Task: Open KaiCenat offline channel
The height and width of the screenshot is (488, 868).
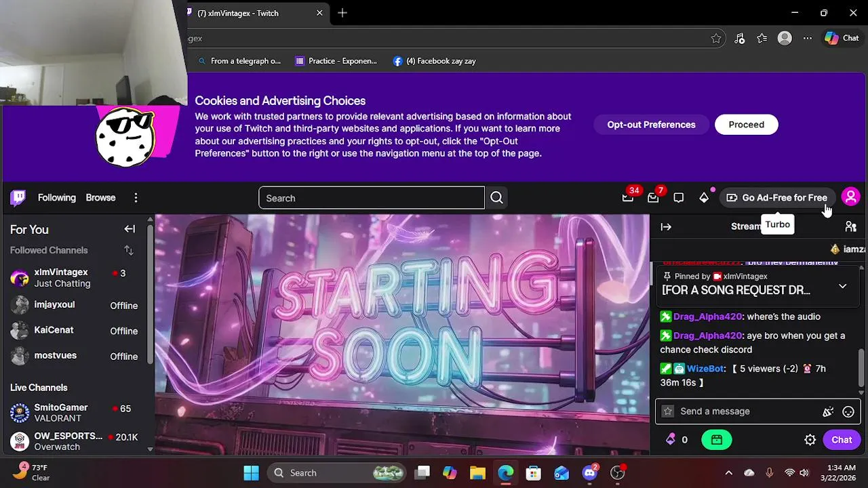Action: coord(73,330)
